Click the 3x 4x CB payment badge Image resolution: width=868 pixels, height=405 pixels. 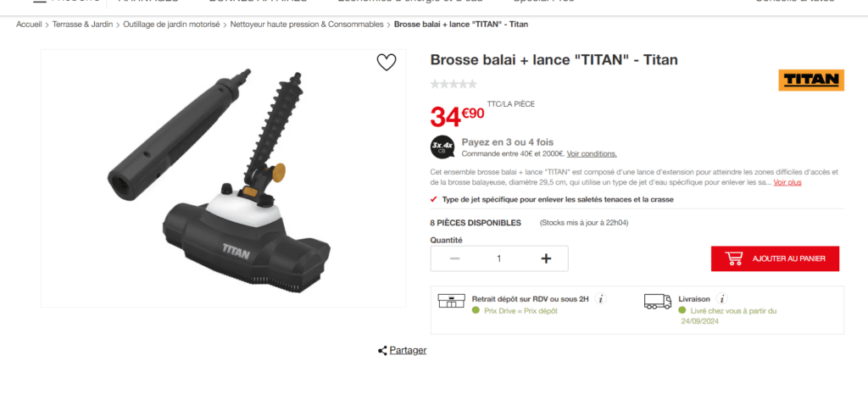[442, 147]
